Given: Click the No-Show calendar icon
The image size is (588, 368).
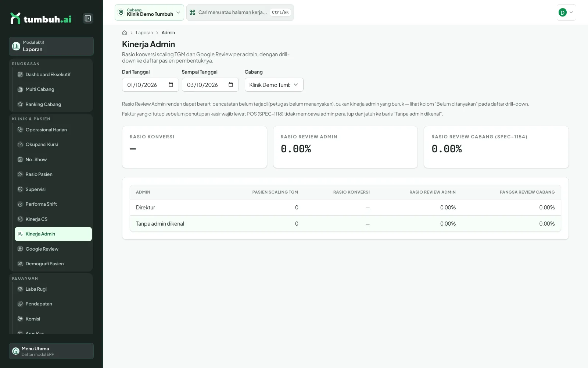Looking at the screenshot, I should point(20,159).
